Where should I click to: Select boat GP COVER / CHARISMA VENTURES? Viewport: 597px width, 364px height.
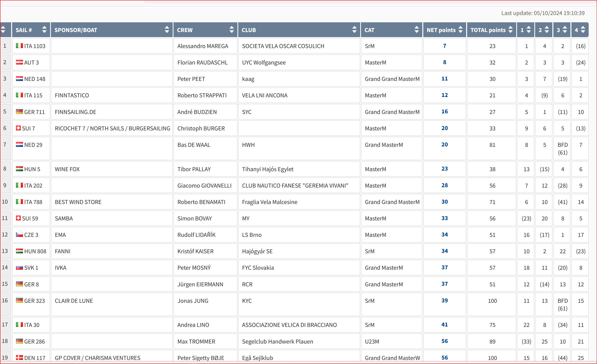pos(97,358)
